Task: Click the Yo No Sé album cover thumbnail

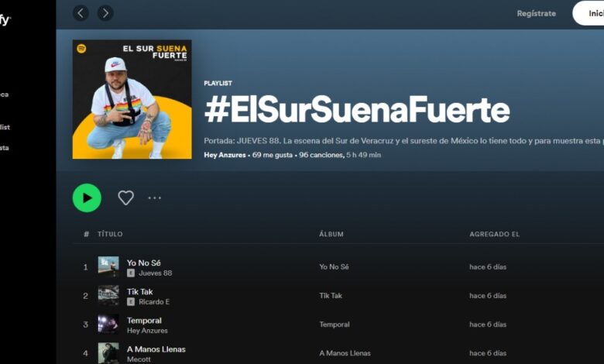Action: click(108, 266)
